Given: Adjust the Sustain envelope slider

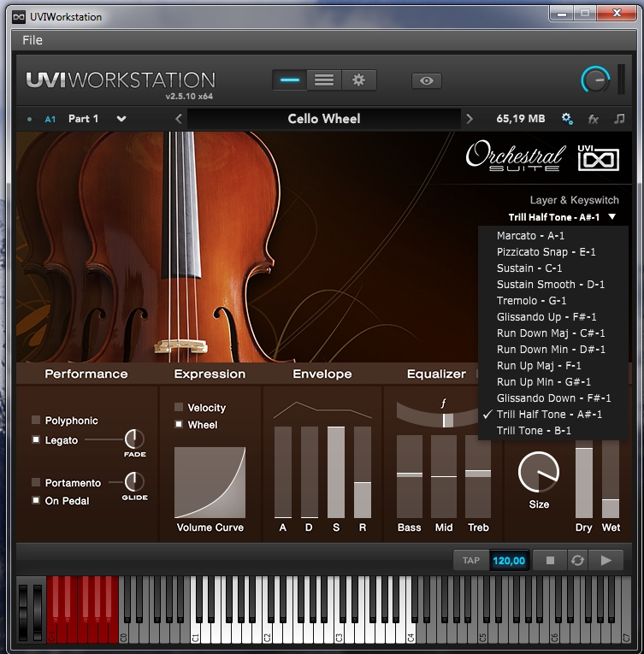Looking at the screenshot, I should [336, 472].
